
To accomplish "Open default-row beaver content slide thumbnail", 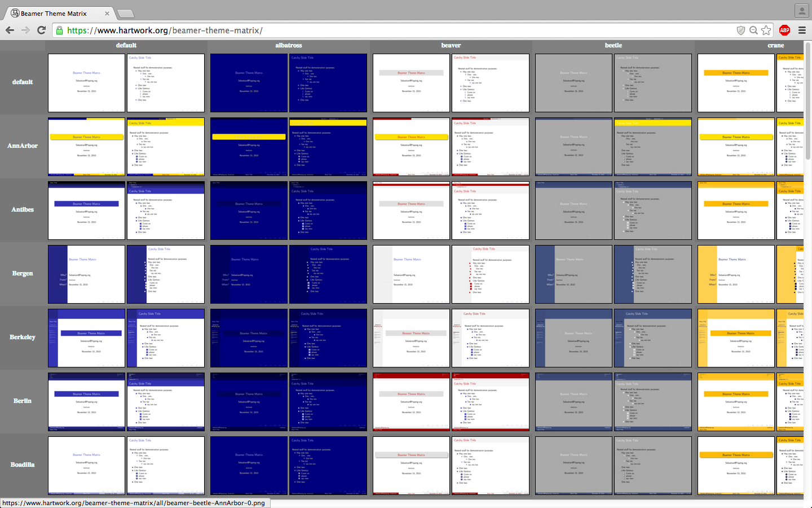I will pos(491,83).
